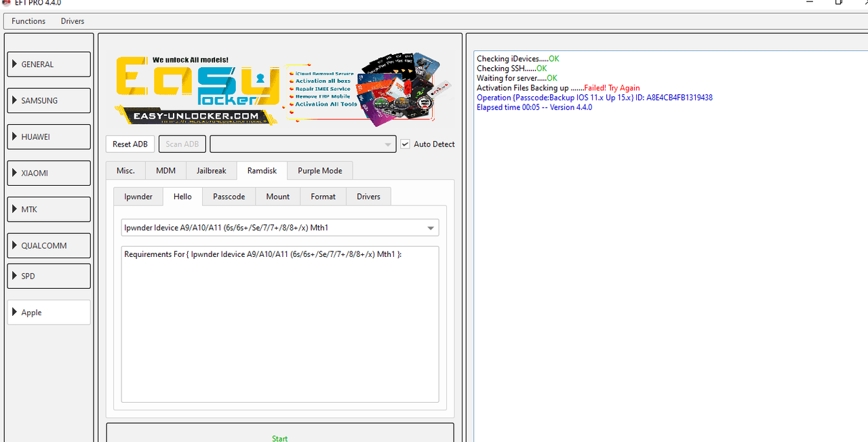Select the Hello sub-tab

coord(183,197)
